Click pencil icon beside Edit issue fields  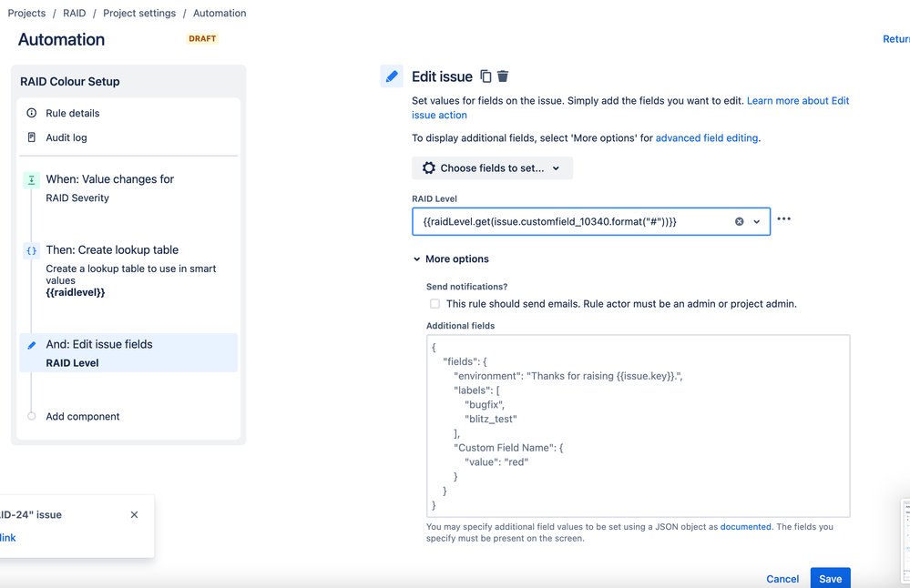click(31, 345)
